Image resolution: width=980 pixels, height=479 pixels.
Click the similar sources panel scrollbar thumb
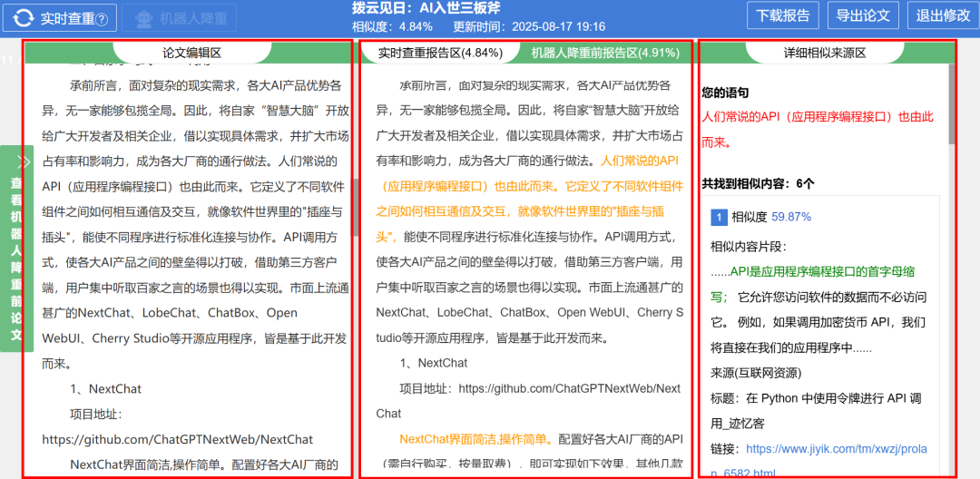(952, 104)
